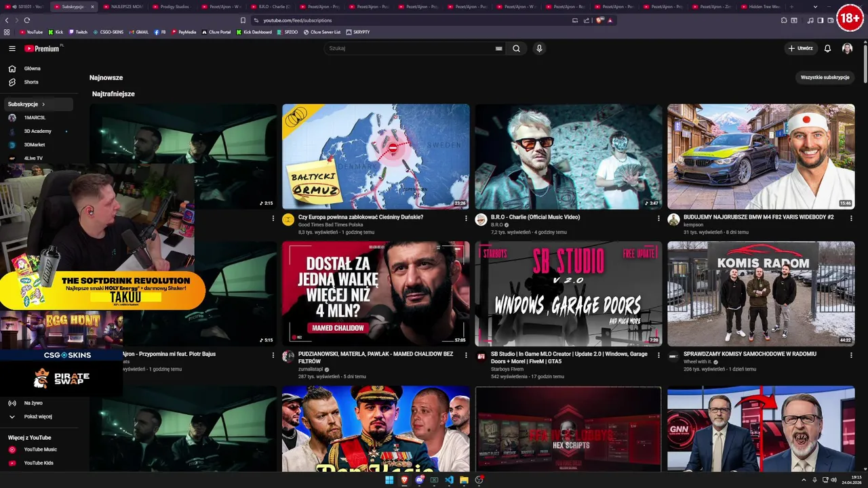868x488 pixels.
Task: Open Visual Studio Code from the taskbar
Action: pyautogui.click(x=449, y=480)
